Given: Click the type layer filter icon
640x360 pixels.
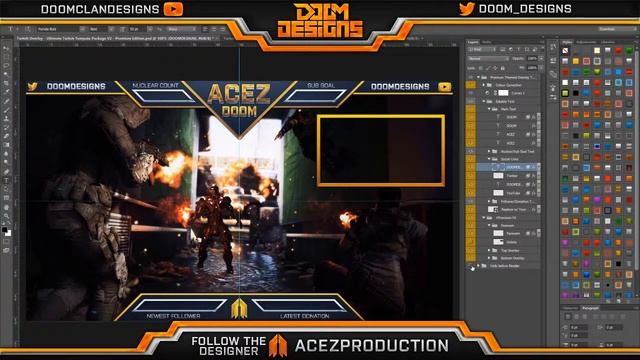Looking at the screenshot, I should (x=518, y=49).
